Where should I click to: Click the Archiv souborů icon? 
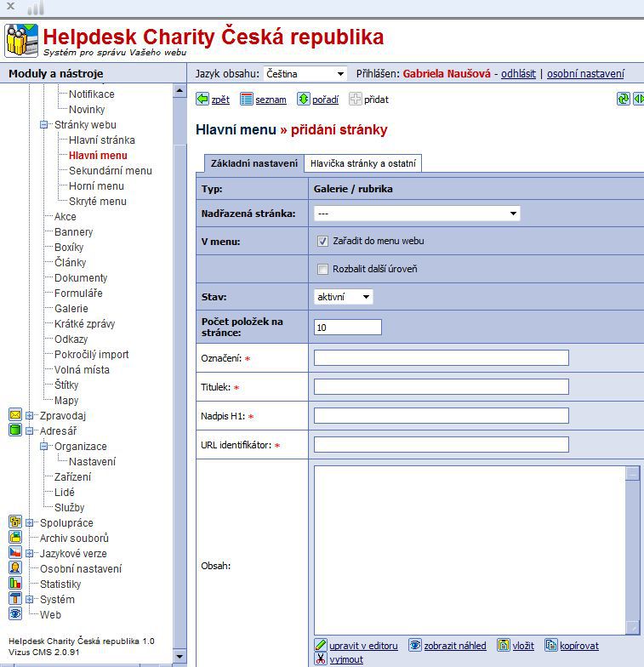pyautogui.click(x=15, y=538)
